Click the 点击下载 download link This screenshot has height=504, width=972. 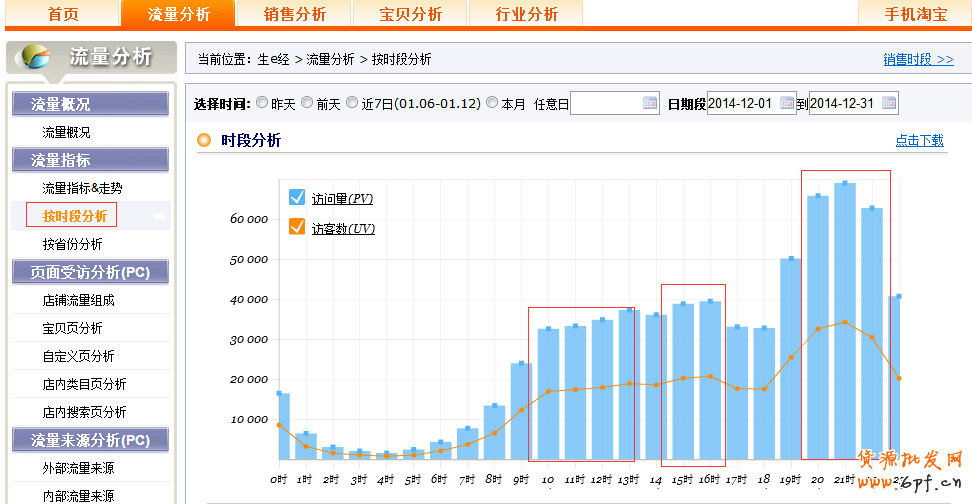pos(919,140)
